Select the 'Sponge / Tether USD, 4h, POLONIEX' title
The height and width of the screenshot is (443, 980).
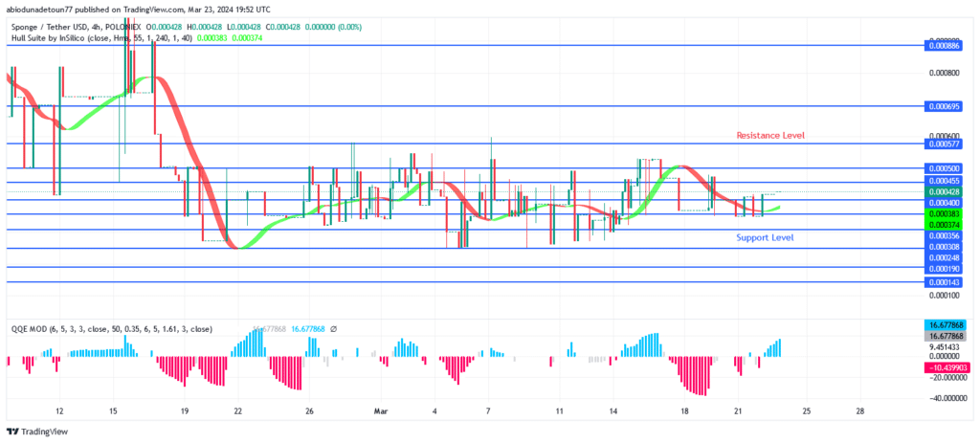(76, 27)
